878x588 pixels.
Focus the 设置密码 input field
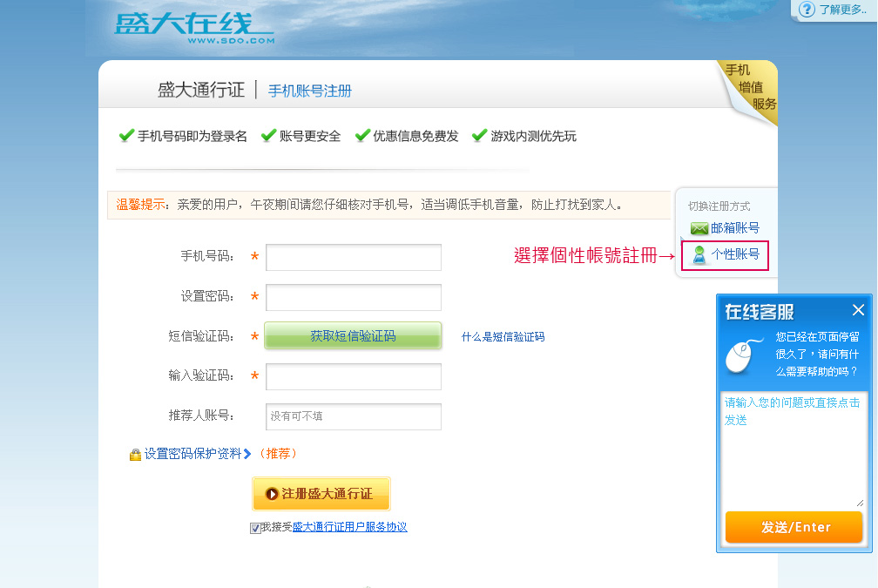click(x=354, y=297)
